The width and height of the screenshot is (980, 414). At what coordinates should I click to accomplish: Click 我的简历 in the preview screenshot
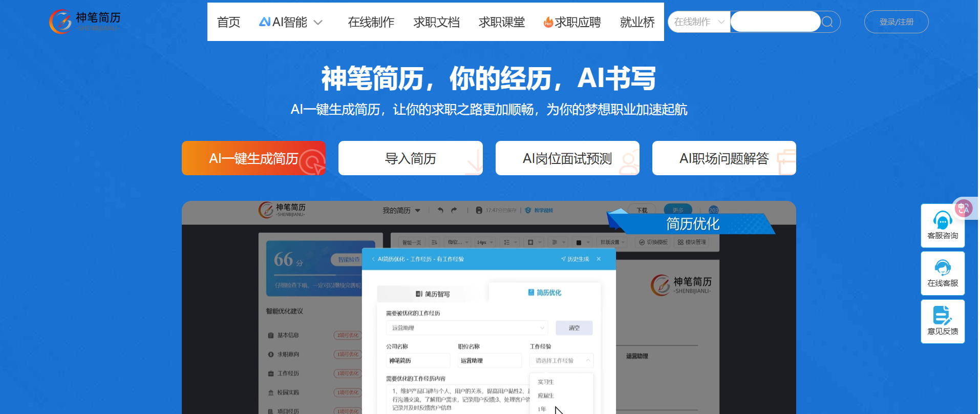click(401, 211)
